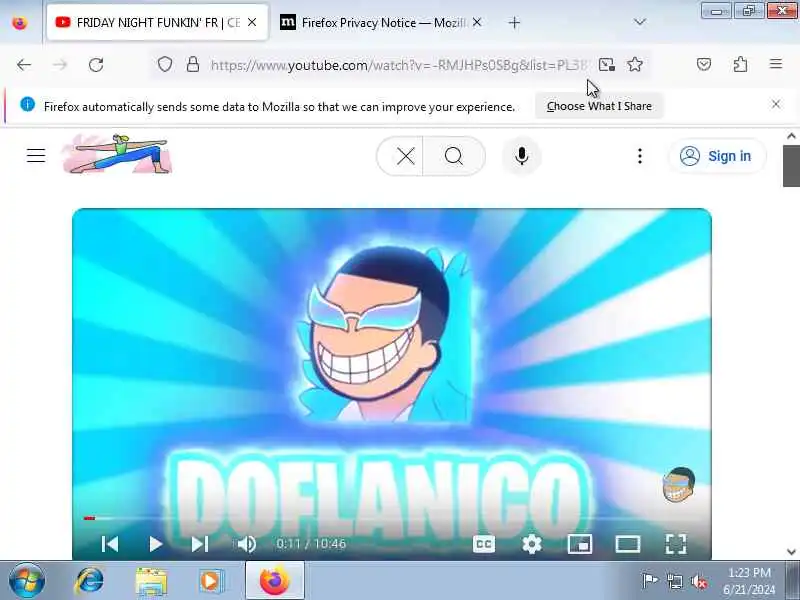This screenshot has height=600, width=800.
Task: Bookmark this page with the star
Action: click(635, 65)
